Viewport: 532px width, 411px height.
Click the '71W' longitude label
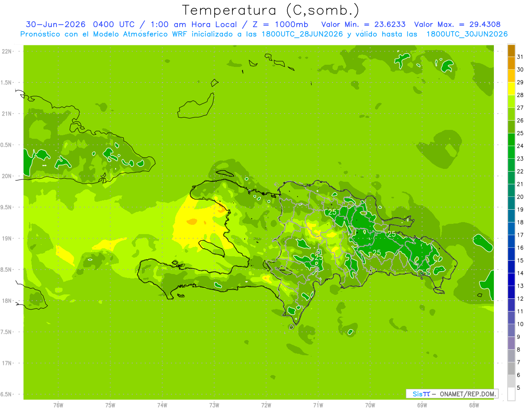(318, 405)
